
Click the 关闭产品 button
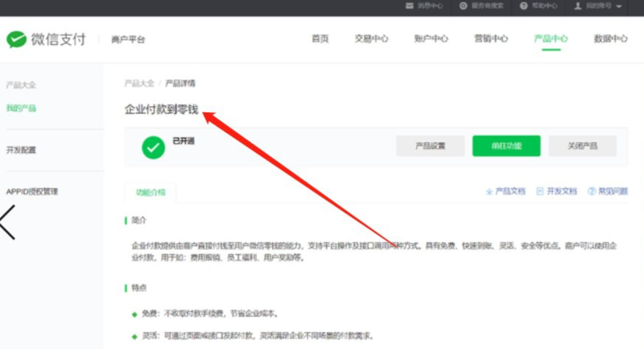pos(582,146)
